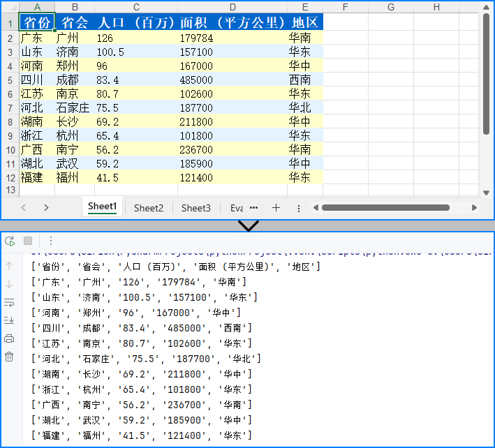Click the vertical scrollbar down arrow
The height and width of the screenshot is (448, 495).
[x=486, y=193]
